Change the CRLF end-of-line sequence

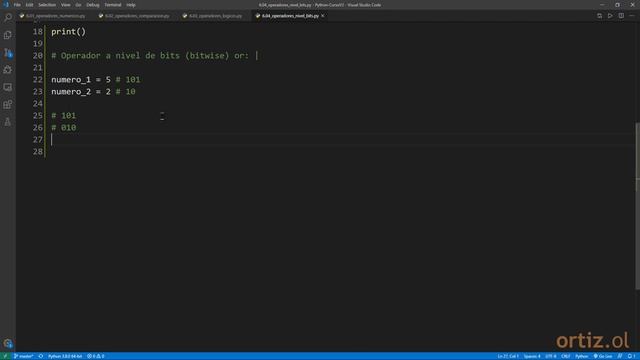566,356
